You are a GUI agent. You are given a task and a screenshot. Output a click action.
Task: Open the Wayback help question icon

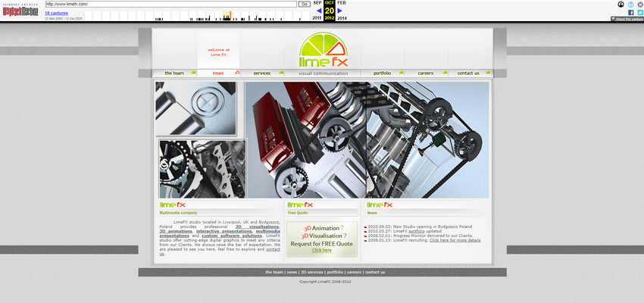(x=630, y=4)
